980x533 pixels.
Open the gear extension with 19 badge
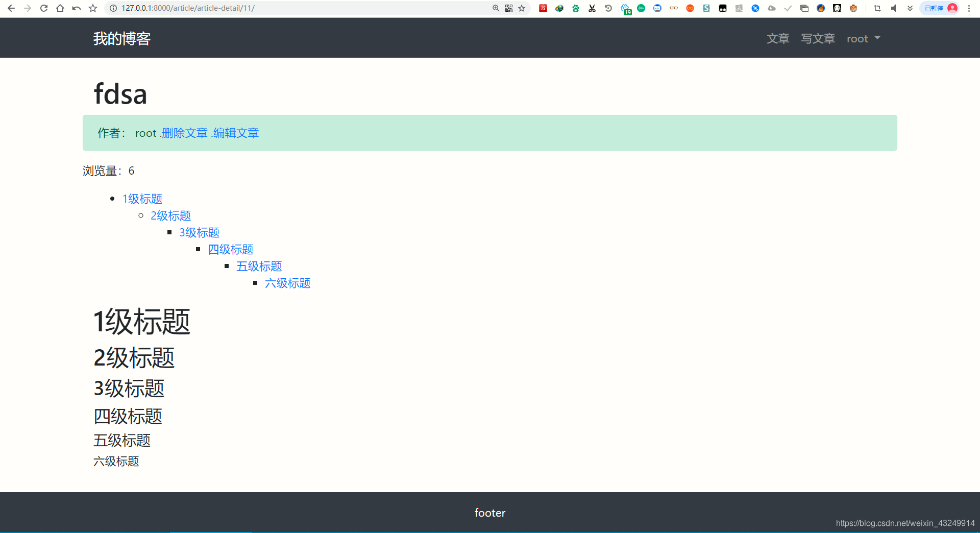pos(626,9)
